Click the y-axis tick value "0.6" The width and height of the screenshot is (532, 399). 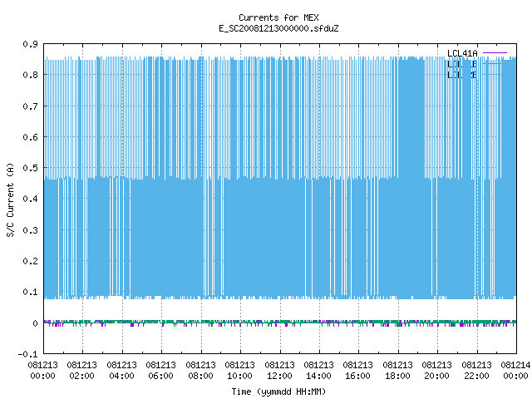[x=31, y=137]
